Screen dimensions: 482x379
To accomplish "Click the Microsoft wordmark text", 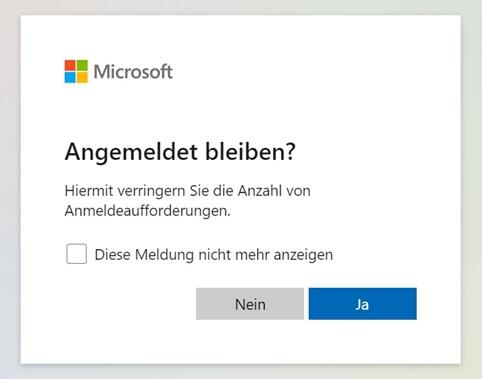I will pos(133,72).
